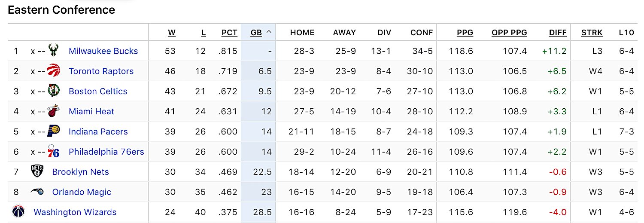Open the Washington Wizards team link
This screenshot has width=644, height=223.
pyautogui.click(x=75, y=212)
